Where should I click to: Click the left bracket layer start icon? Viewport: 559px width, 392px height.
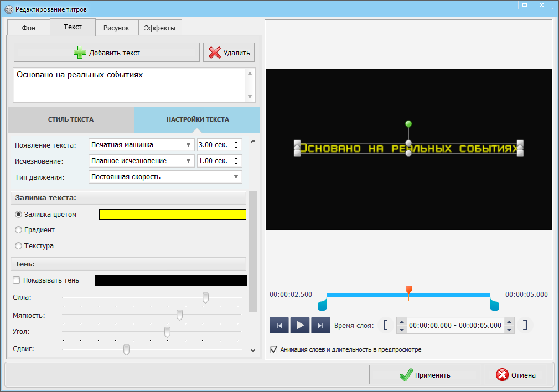(385, 325)
